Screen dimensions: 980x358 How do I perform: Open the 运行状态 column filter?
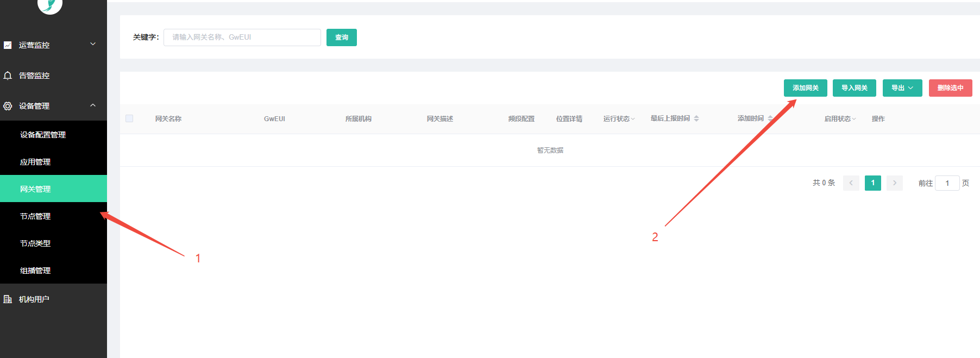click(619, 119)
